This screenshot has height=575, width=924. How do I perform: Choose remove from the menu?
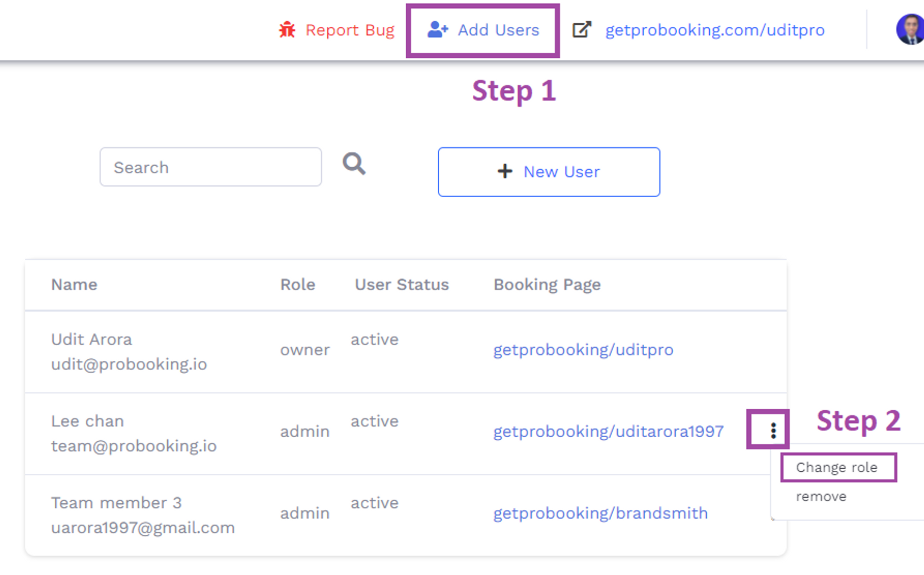click(821, 497)
